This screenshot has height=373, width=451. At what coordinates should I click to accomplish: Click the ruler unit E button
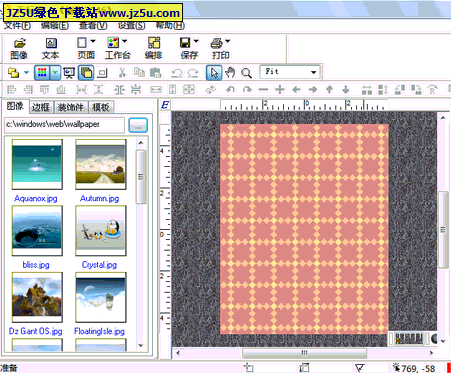(x=165, y=105)
